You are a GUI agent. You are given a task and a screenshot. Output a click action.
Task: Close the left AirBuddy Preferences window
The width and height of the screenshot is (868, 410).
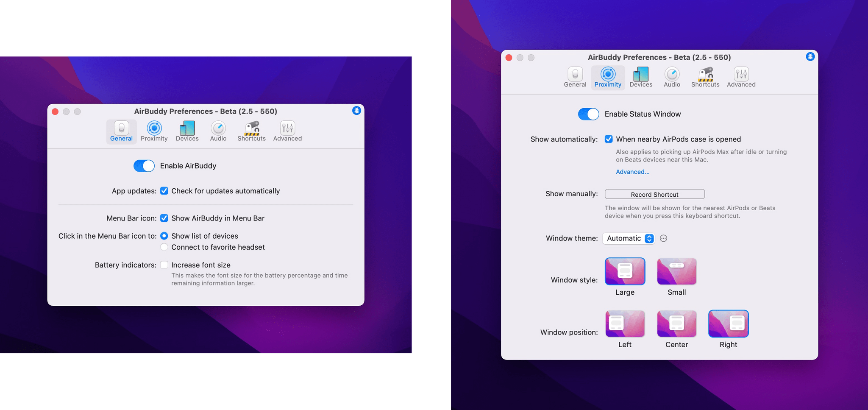[x=55, y=112]
